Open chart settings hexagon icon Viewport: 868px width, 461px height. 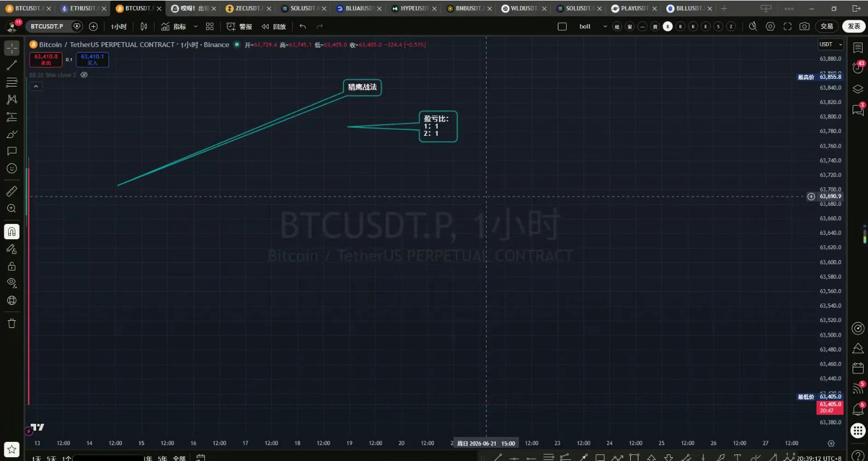pyautogui.click(x=770, y=26)
